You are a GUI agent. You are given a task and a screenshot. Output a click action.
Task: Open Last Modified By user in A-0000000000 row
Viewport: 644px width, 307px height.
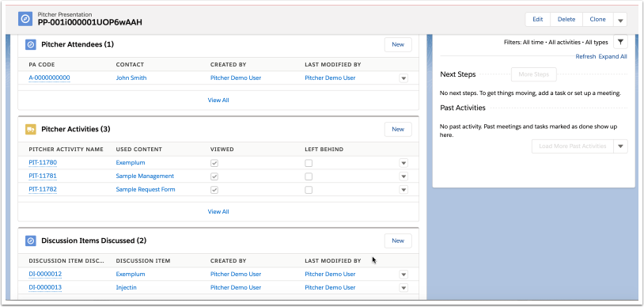coord(330,78)
